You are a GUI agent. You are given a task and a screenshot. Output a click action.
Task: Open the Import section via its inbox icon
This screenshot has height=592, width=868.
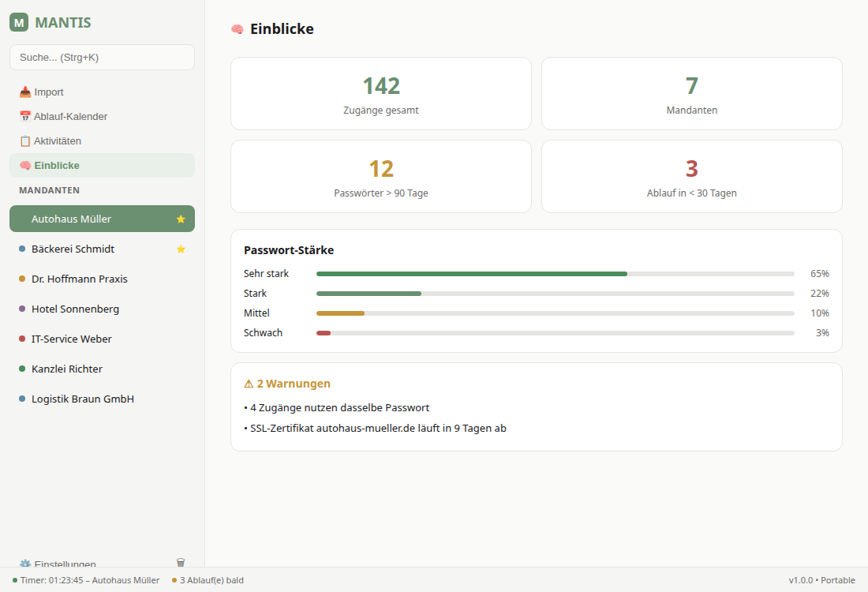(x=25, y=92)
